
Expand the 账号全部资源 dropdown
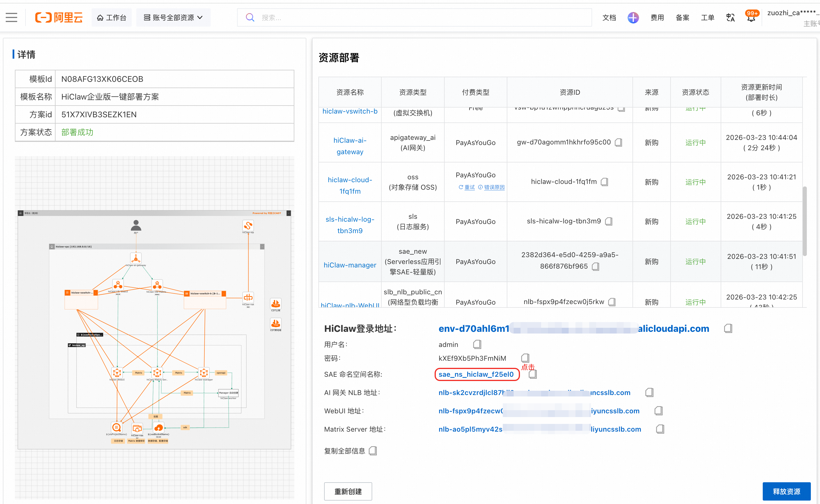point(173,17)
